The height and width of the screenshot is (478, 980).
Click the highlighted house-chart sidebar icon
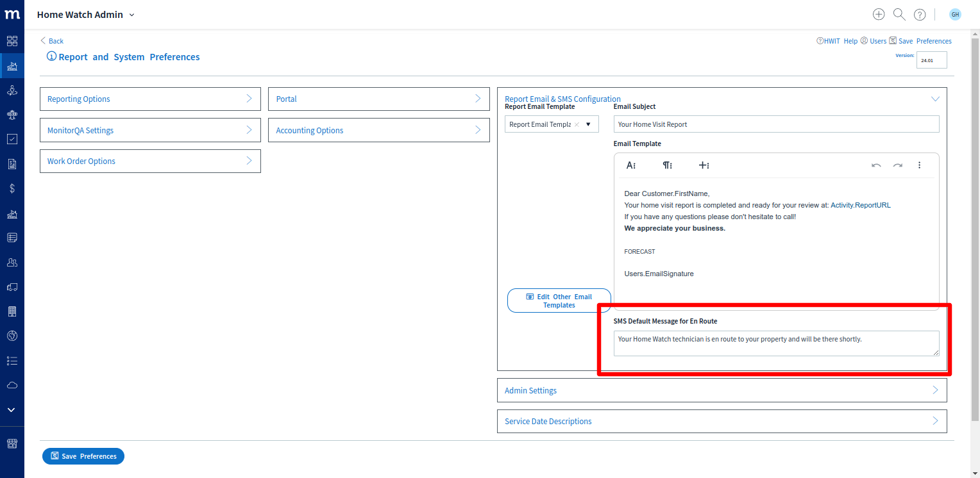[12, 66]
